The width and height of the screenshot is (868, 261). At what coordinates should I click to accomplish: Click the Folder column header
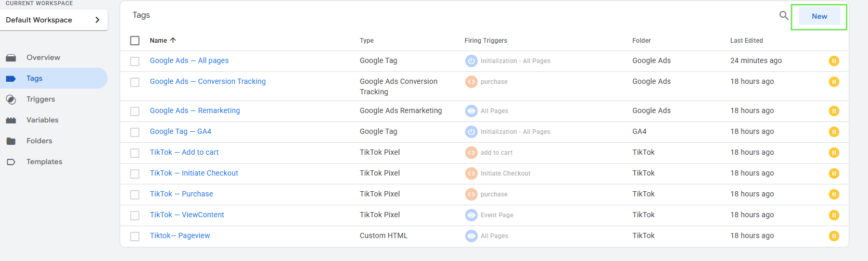tap(642, 41)
